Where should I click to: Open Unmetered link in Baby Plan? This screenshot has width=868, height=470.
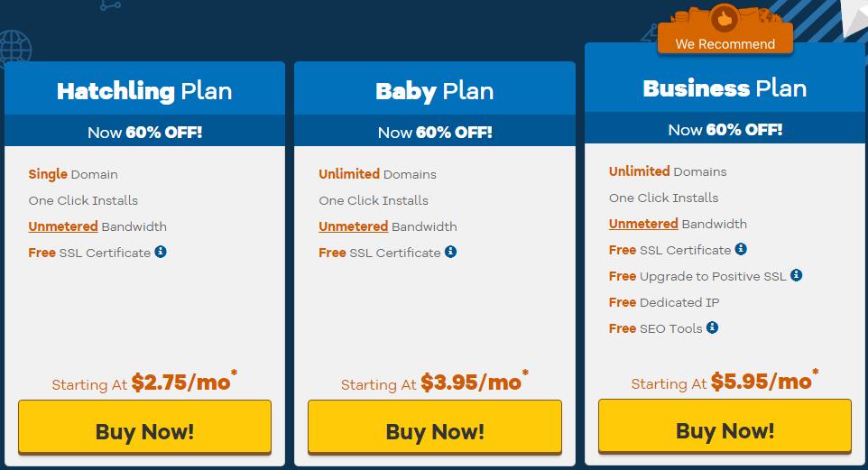click(x=353, y=226)
